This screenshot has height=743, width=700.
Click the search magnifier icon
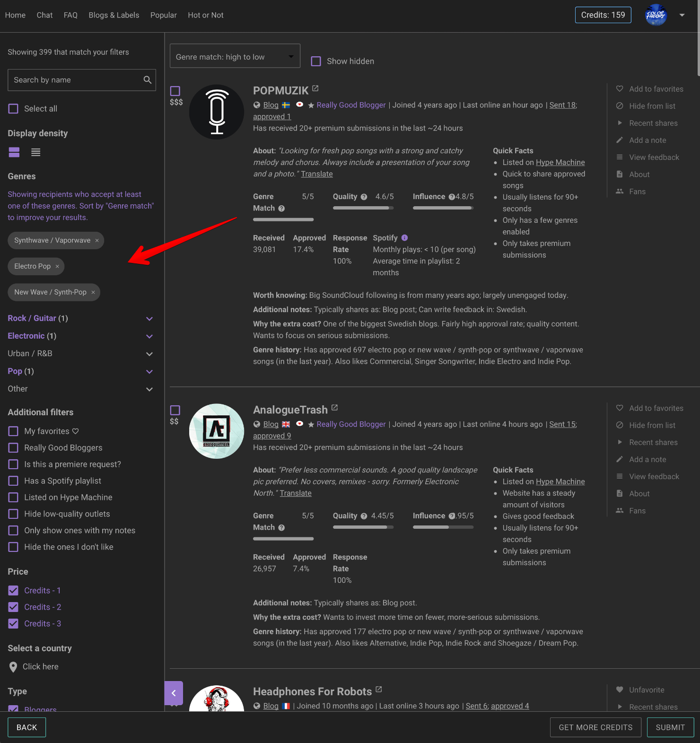(x=148, y=80)
